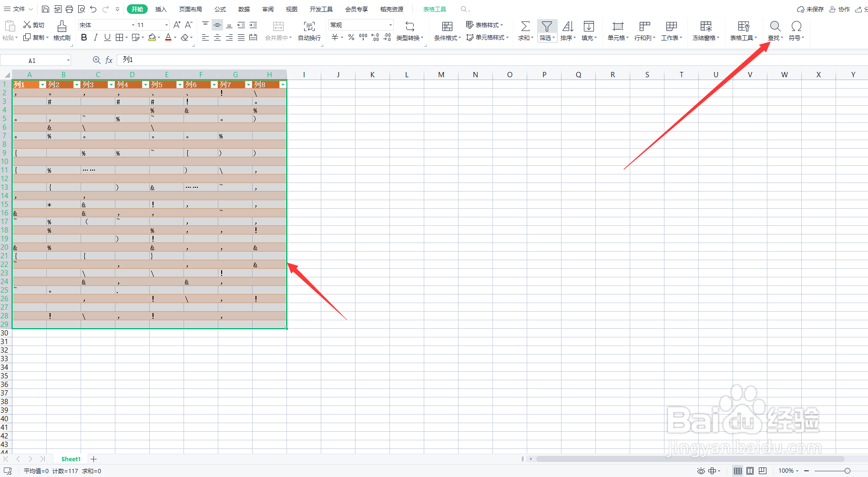Toggle align right horizontal alignment

click(x=229, y=37)
